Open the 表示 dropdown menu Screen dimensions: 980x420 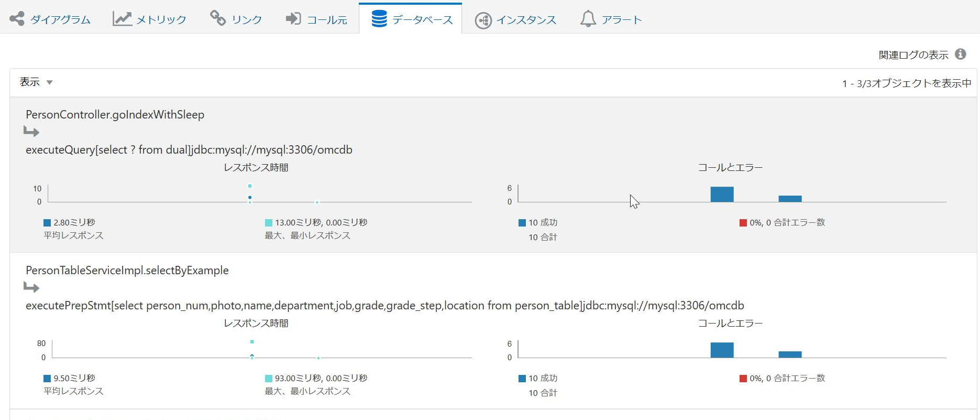pyautogui.click(x=36, y=82)
